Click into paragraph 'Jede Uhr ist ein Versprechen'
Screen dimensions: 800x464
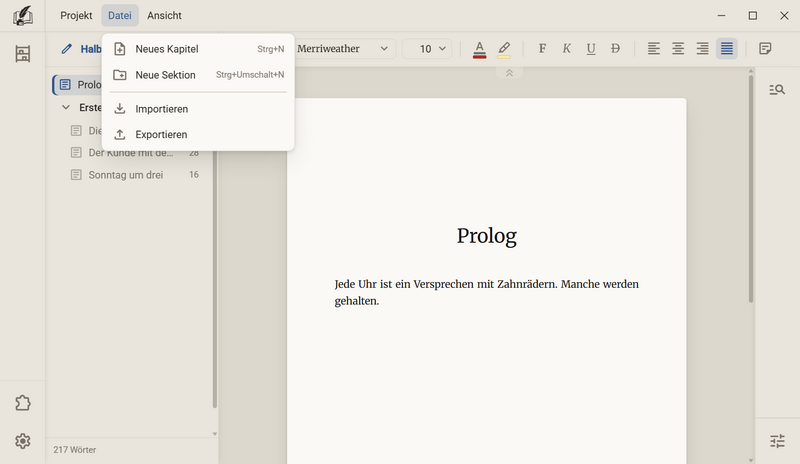pos(486,292)
